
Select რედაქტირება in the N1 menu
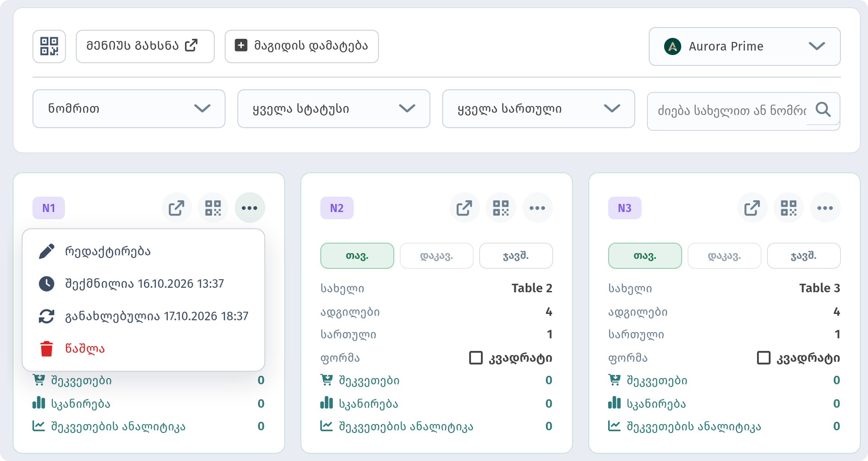click(x=143, y=251)
